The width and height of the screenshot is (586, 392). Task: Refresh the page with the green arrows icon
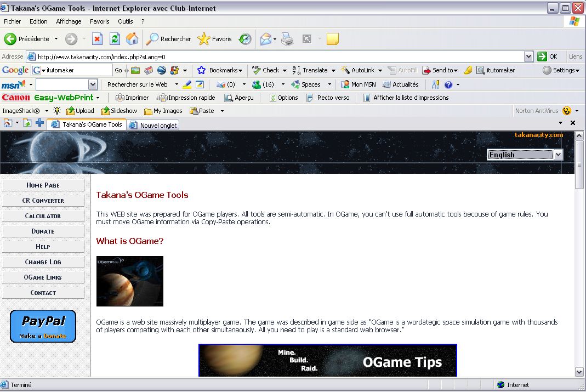coord(115,39)
